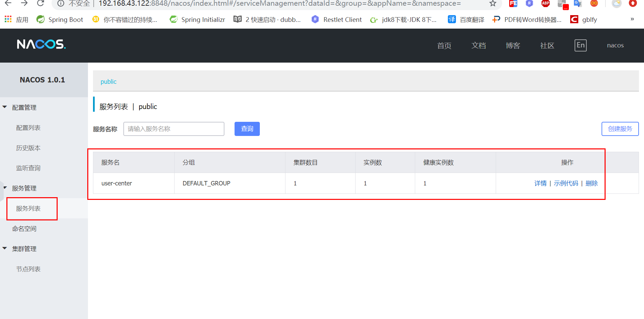Open the ABP adblock extension icon
This screenshot has height=319, width=644.
click(546, 4)
